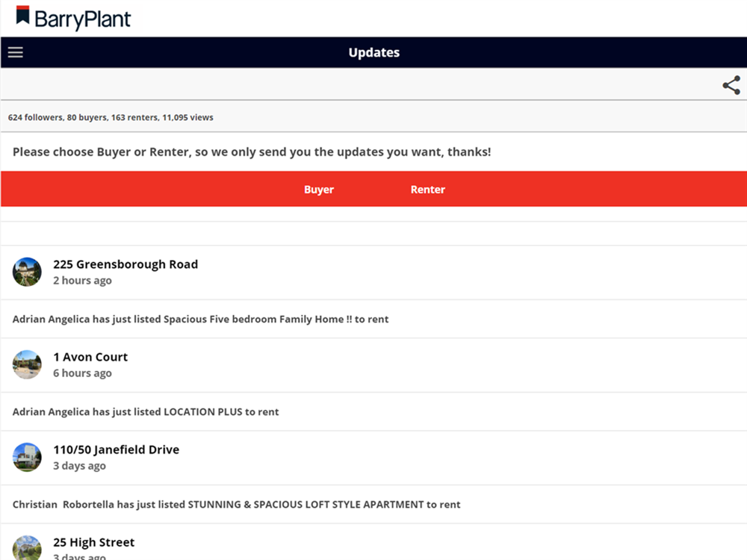Click 'Please choose Buyer or Renter' message
The image size is (747, 560).
[x=252, y=152]
